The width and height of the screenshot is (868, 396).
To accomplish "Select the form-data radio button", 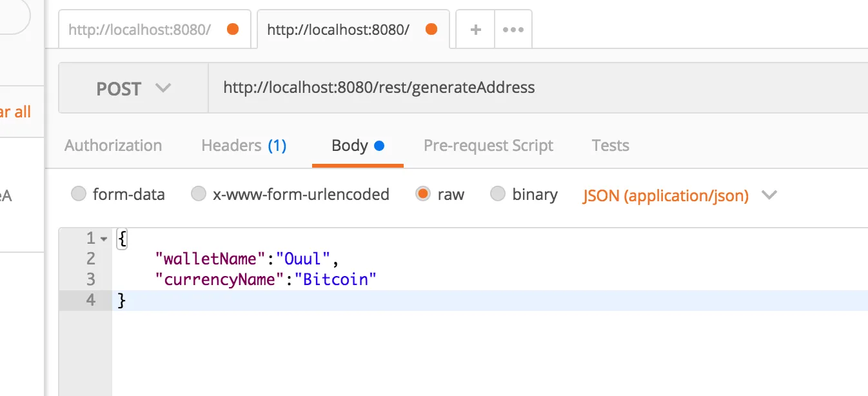I will point(79,194).
